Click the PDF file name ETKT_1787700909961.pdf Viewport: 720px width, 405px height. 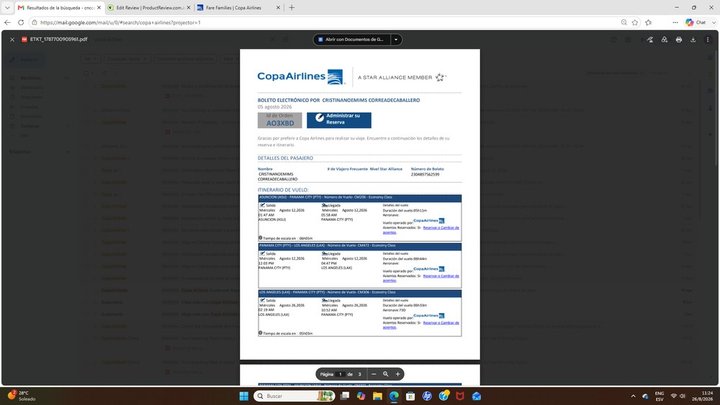(x=58, y=39)
